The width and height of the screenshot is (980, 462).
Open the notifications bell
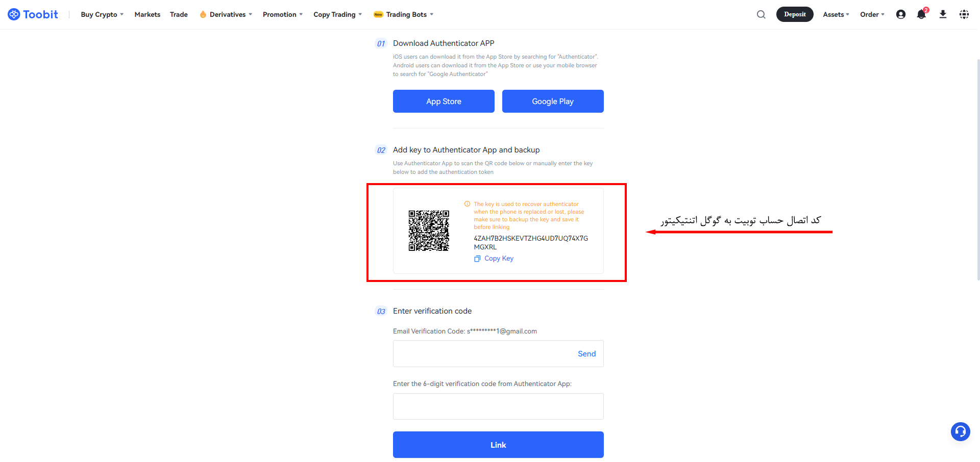[x=921, y=14]
